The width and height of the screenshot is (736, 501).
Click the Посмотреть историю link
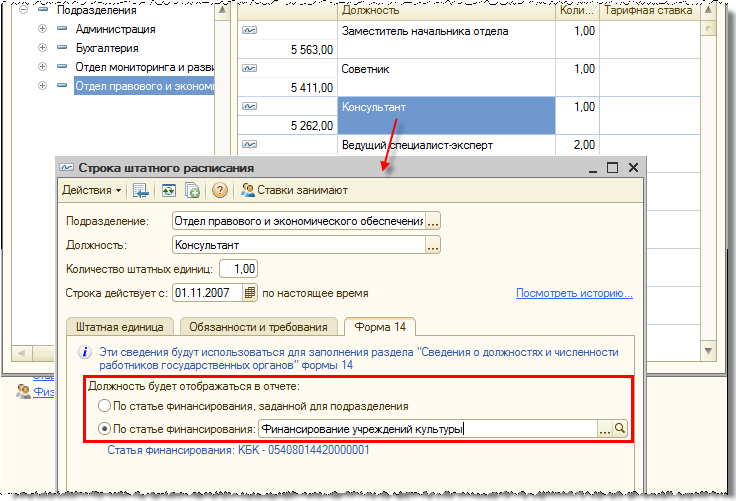(574, 294)
